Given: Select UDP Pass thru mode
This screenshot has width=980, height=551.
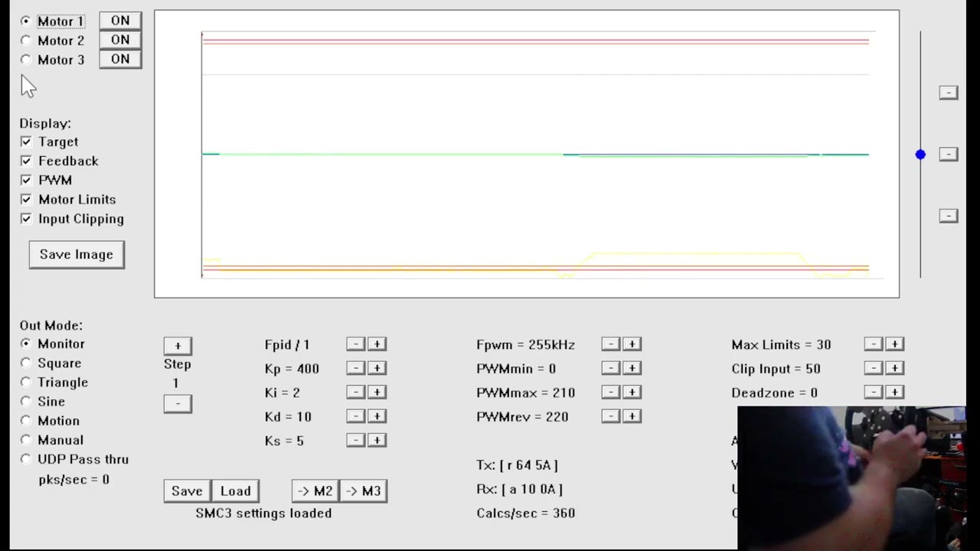Looking at the screenshot, I should pyautogui.click(x=26, y=459).
